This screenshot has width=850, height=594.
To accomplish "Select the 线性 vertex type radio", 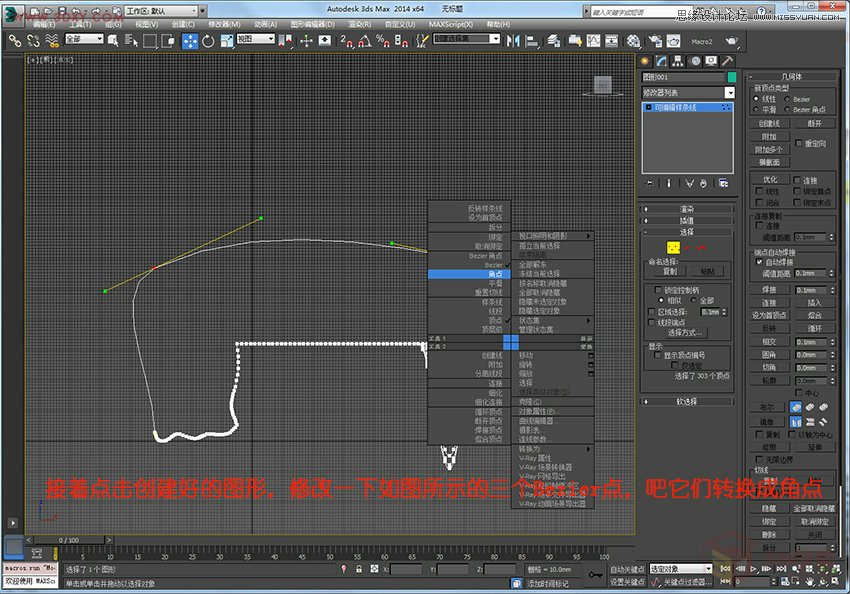I will (x=756, y=99).
